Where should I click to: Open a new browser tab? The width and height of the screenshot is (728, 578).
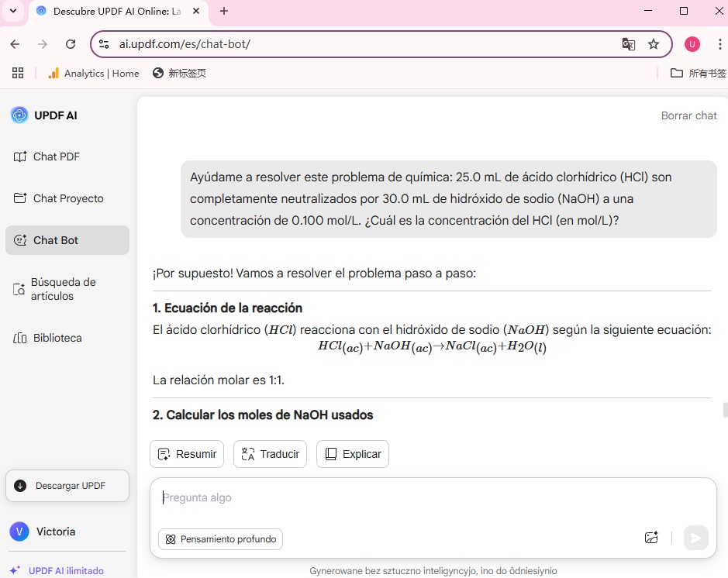pos(224,11)
